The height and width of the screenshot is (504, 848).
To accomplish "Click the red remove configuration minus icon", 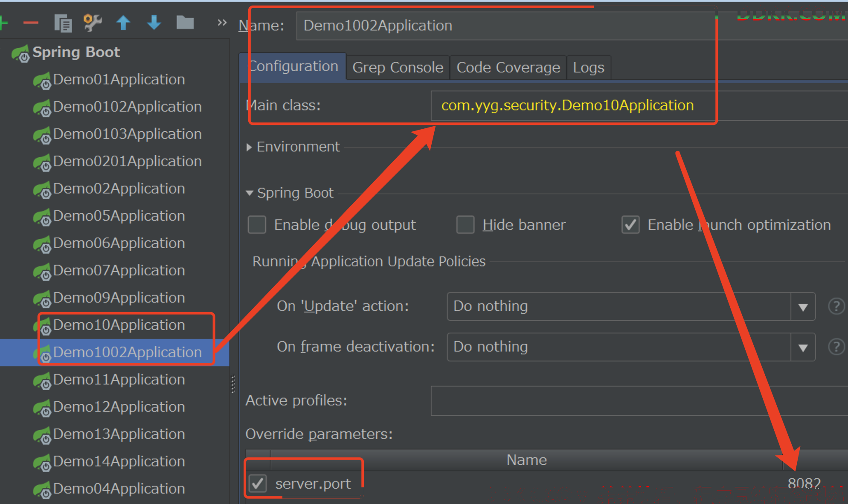I will tap(31, 23).
